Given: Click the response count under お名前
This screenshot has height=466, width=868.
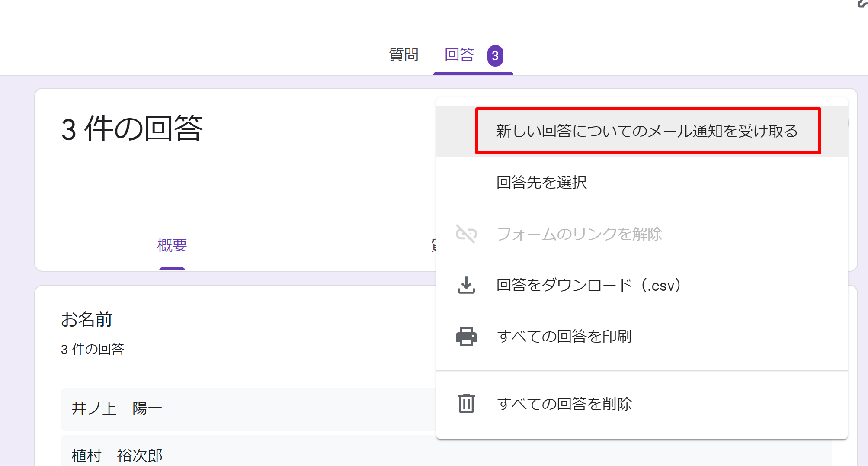Looking at the screenshot, I should [x=93, y=349].
